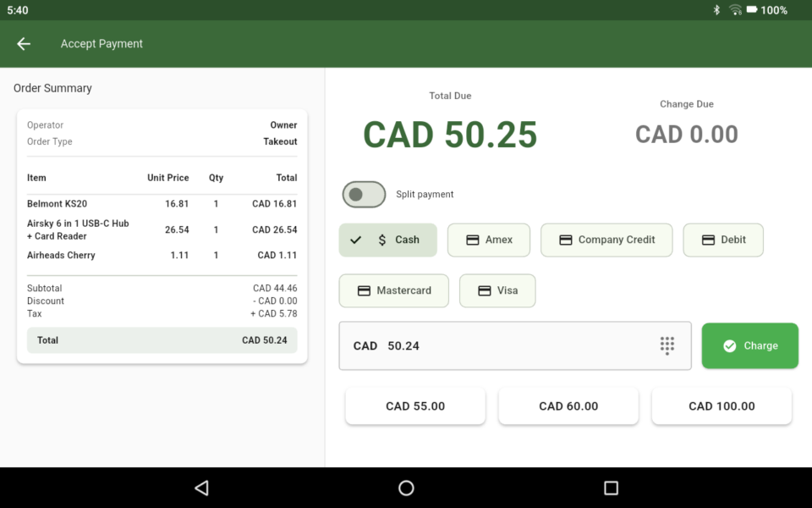Select quick amount CAD 55.00
812x508 pixels.
[415, 406]
